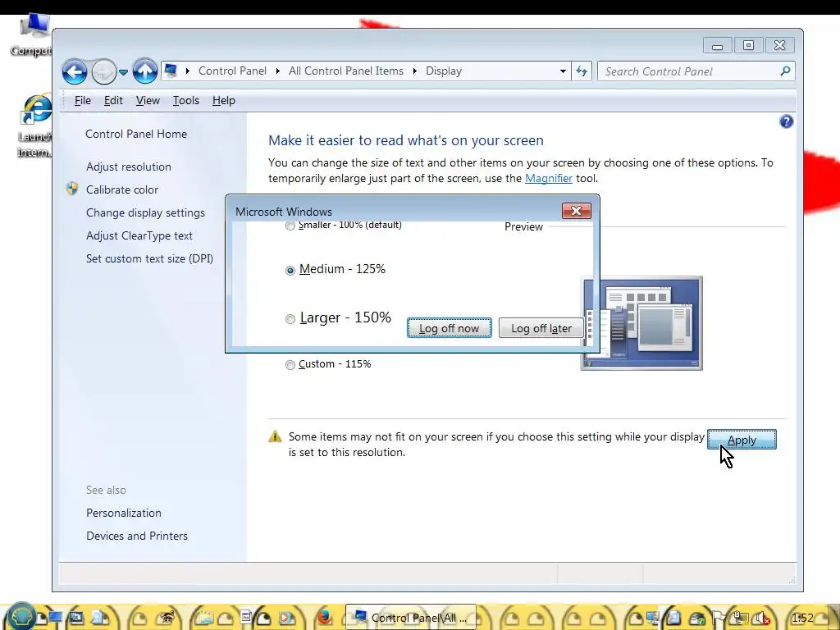Open the address bar history dropdown
This screenshot has height=630, width=840.
[x=563, y=71]
